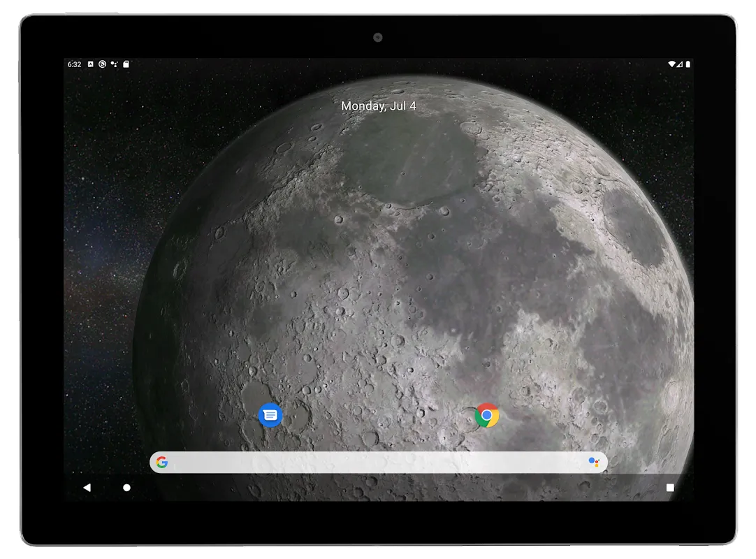The height and width of the screenshot is (559, 756).
Task: Tap the battery indicator icon
Action: pyautogui.click(x=688, y=64)
